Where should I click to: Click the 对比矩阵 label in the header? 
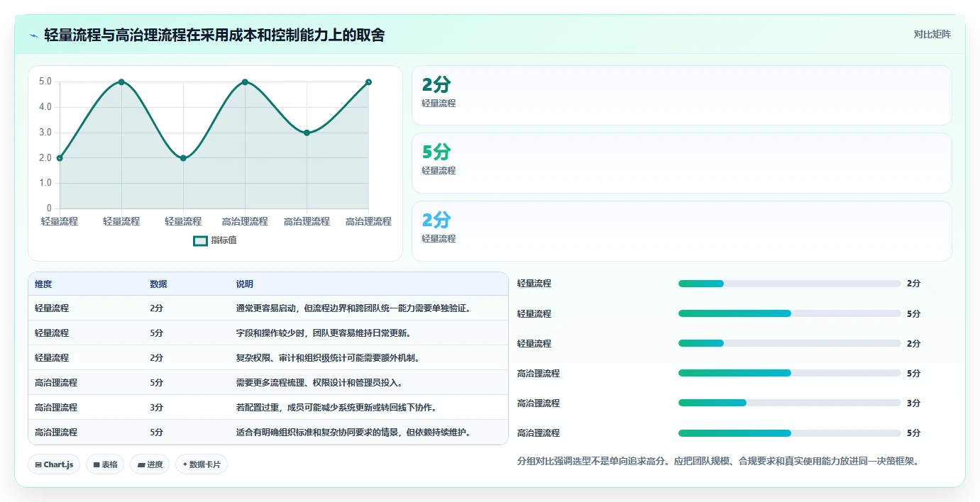pos(932,34)
